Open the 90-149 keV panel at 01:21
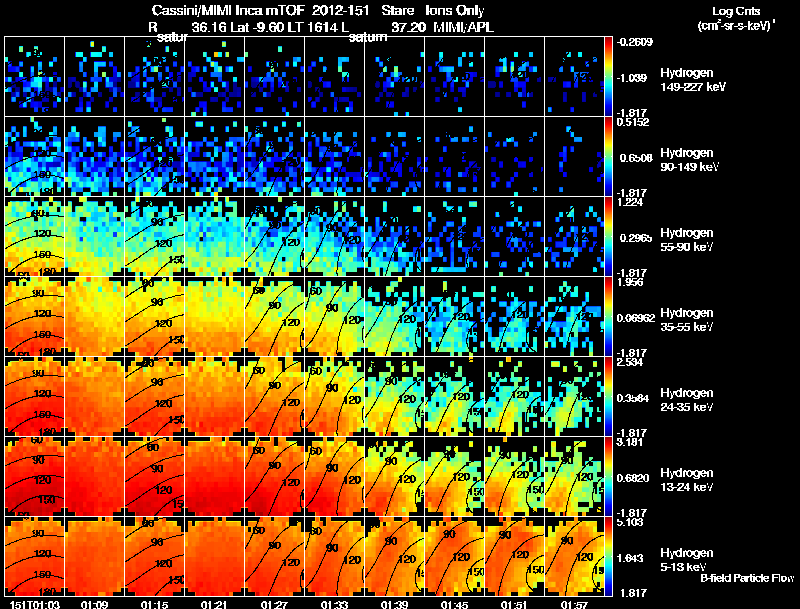The image size is (800, 609). (x=215, y=157)
